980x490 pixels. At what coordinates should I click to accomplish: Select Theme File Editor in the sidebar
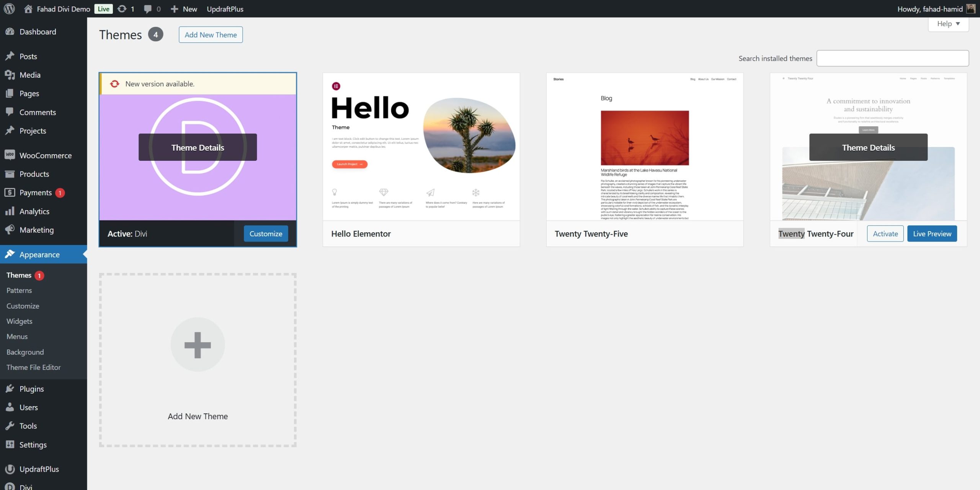tap(33, 367)
